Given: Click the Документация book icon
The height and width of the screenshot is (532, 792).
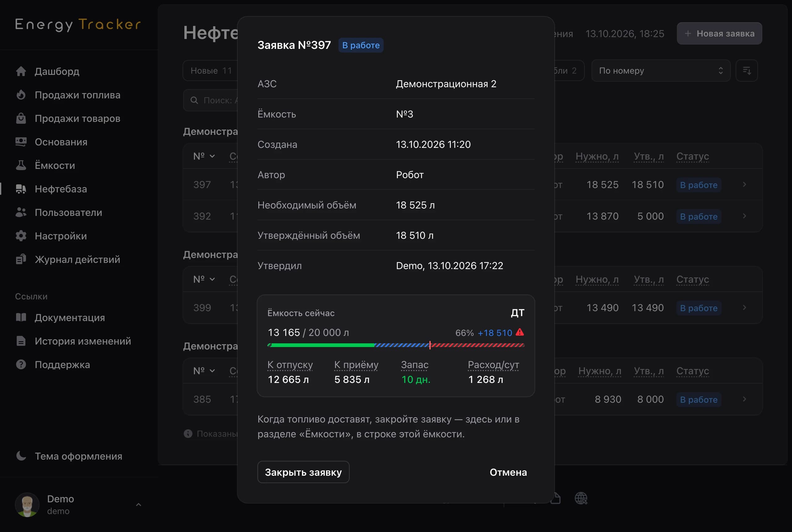Looking at the screenshot, I should 21,318.
